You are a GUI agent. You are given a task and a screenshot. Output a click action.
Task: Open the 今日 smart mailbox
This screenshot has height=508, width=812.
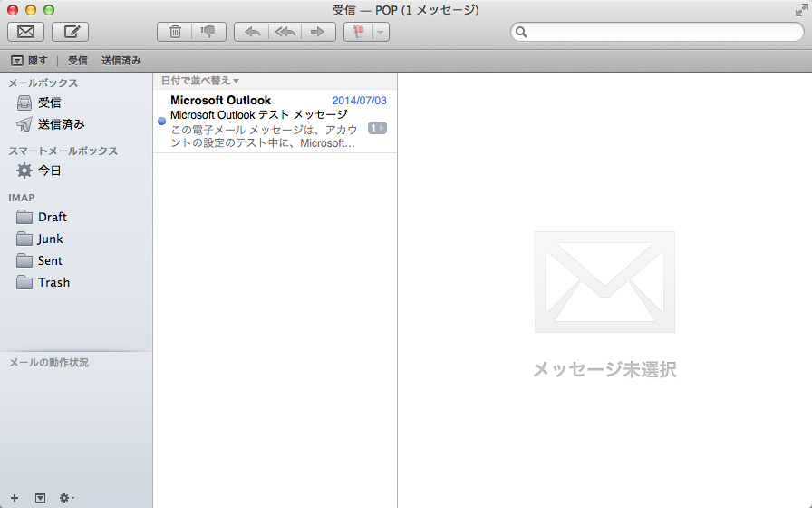[x=49, y=171]
